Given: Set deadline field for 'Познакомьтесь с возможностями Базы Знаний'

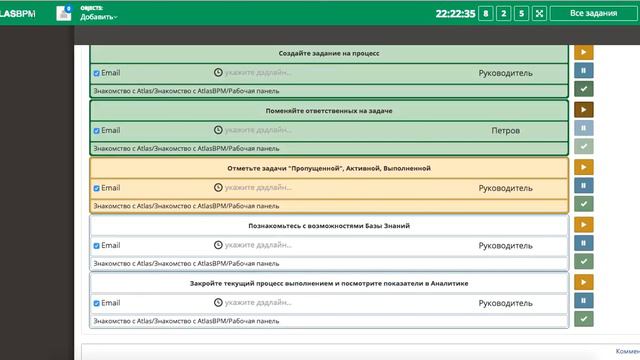Looking at the screenshot, I should [258, 245].
